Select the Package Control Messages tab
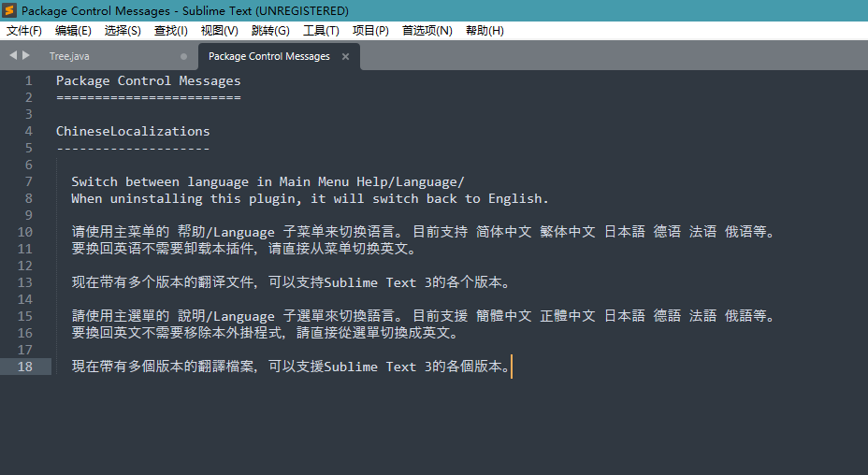Image resolution: width=868 pixels, height=475 pixels. [269, 56]
